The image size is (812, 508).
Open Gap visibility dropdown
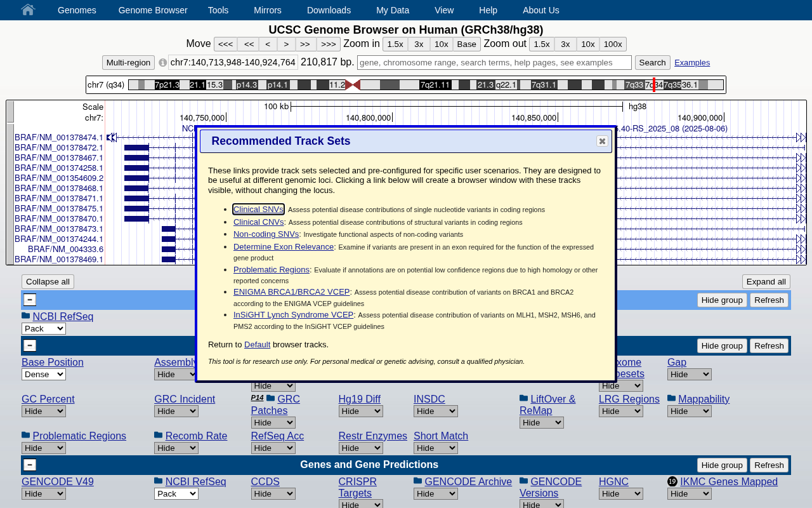tap(690, 374)
